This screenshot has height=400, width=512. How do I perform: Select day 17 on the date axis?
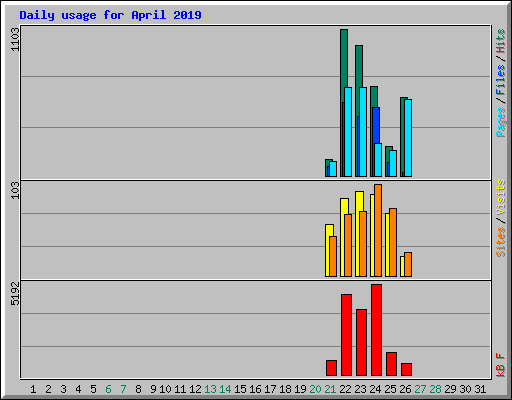(270, 389)
